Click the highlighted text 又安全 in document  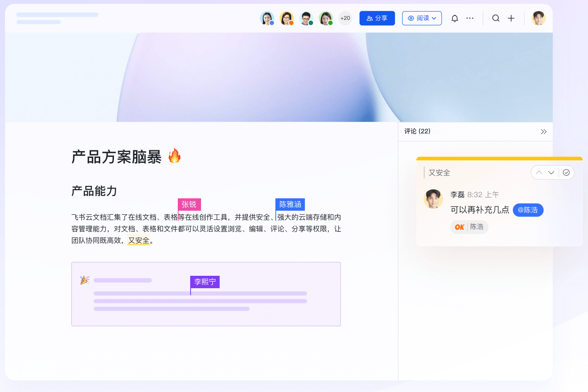[x=139, y=241]
